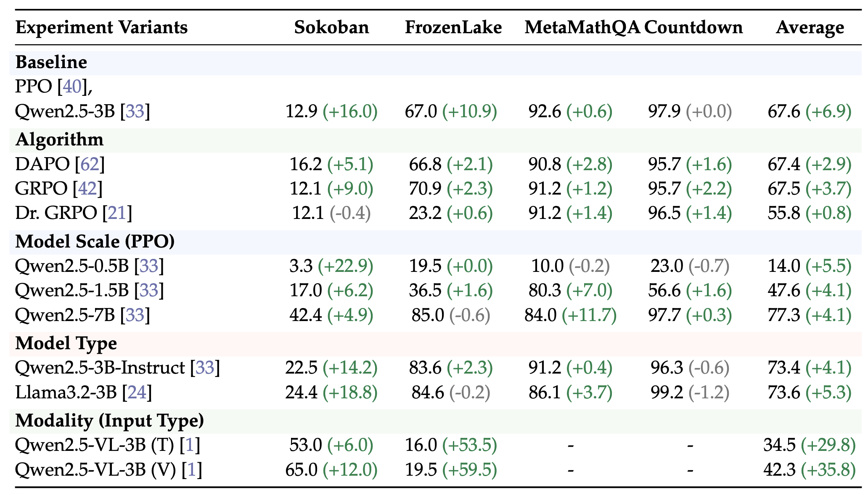Click the Sokoban column header
Image resolution: width=868 pixels, height=495 pixels.
point(331,28)
